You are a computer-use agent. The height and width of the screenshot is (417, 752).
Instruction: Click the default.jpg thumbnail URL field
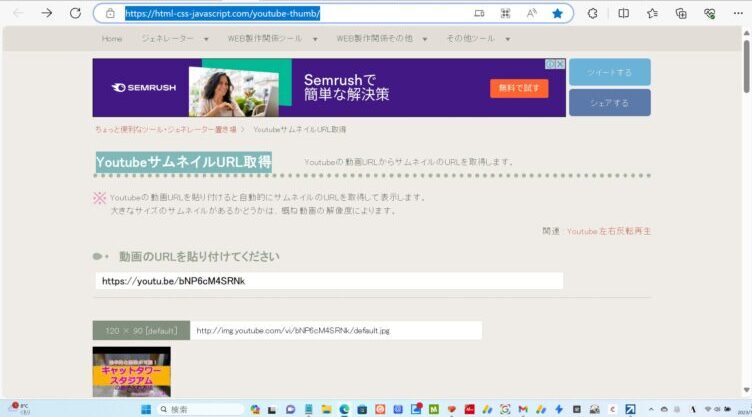tap(336, 330)
